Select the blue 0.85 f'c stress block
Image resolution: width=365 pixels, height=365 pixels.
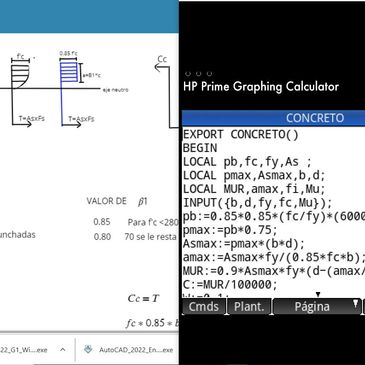68,71
